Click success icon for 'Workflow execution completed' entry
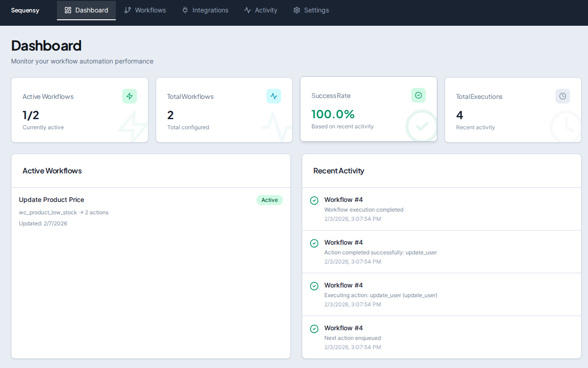Viewport: 588px width, 368px height. [x=314, y=201]
